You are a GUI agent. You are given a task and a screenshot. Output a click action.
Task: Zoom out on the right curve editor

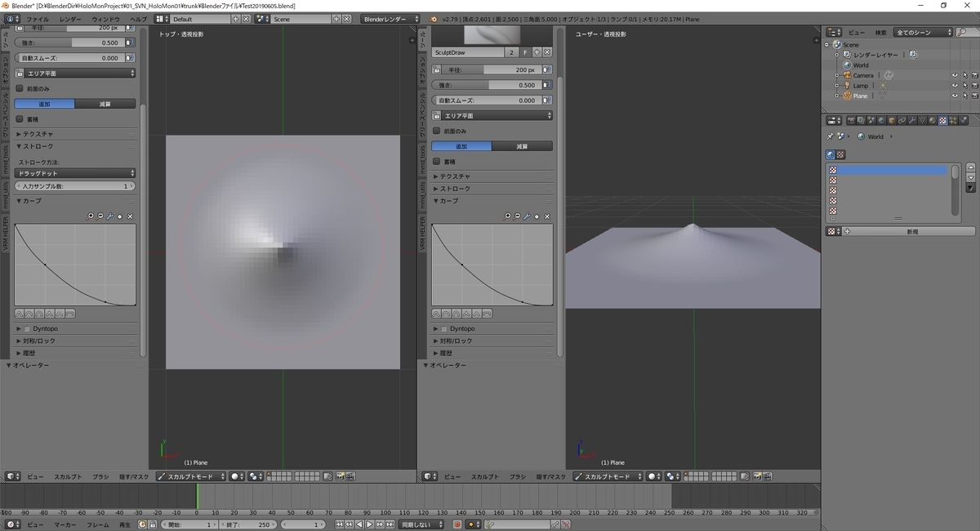517,216
